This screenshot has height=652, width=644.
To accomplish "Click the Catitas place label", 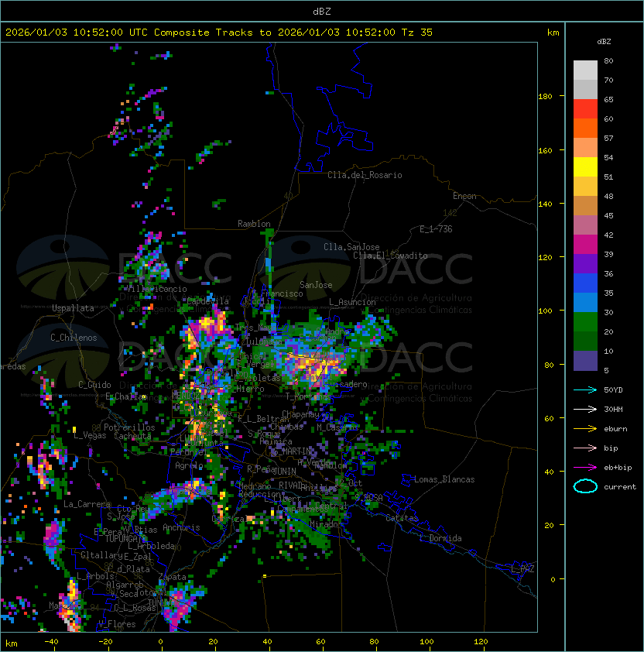I will coord(402,518).
